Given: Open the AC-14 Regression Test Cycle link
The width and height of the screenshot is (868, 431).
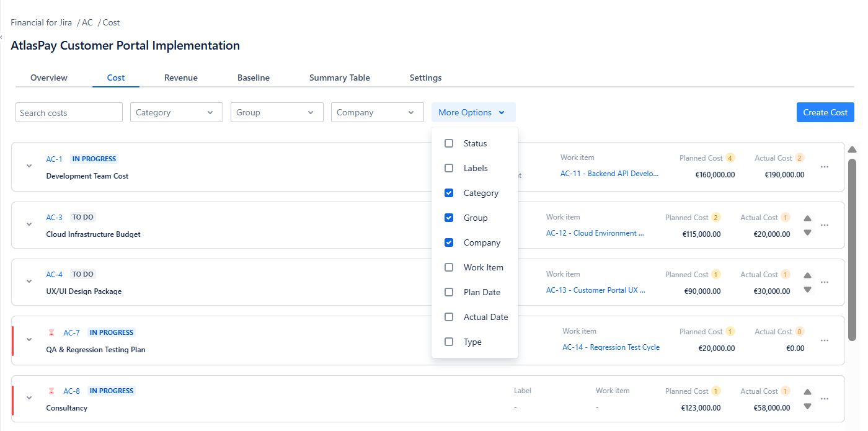Looking at the screenshot, I should (x=611, y=347).
